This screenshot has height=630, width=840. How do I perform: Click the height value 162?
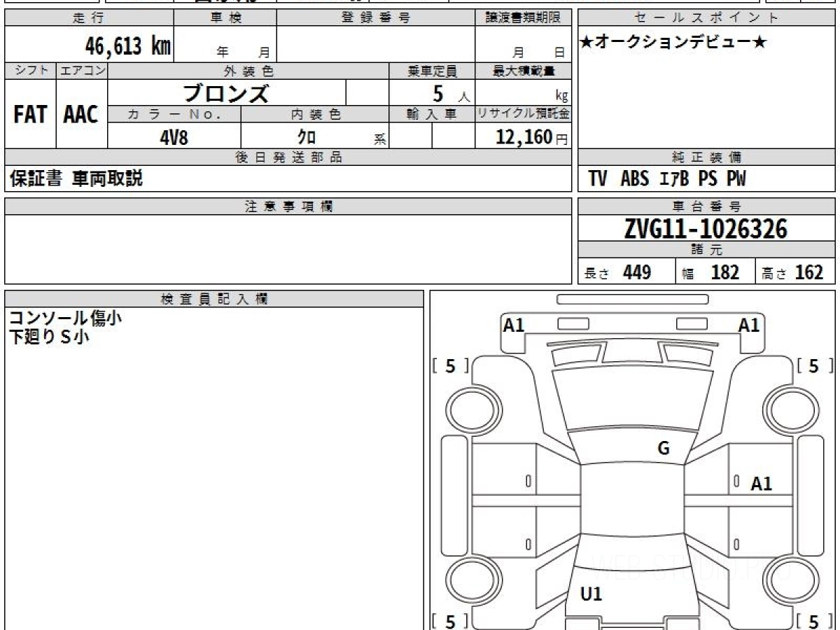pos(808,272)
